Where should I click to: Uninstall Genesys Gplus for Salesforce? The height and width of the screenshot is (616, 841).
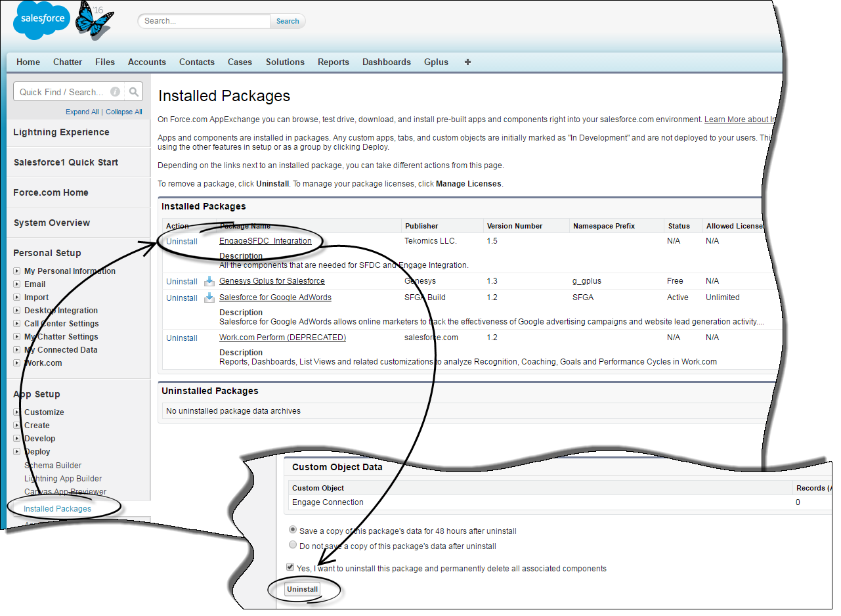pyautogui.click(x=182, y=281)
